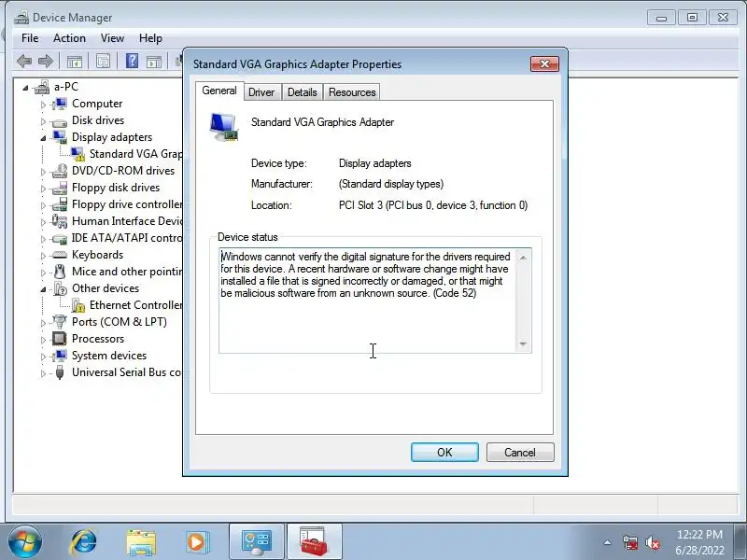Select the General tab
The image size is (747, 560).
(219, 91)
